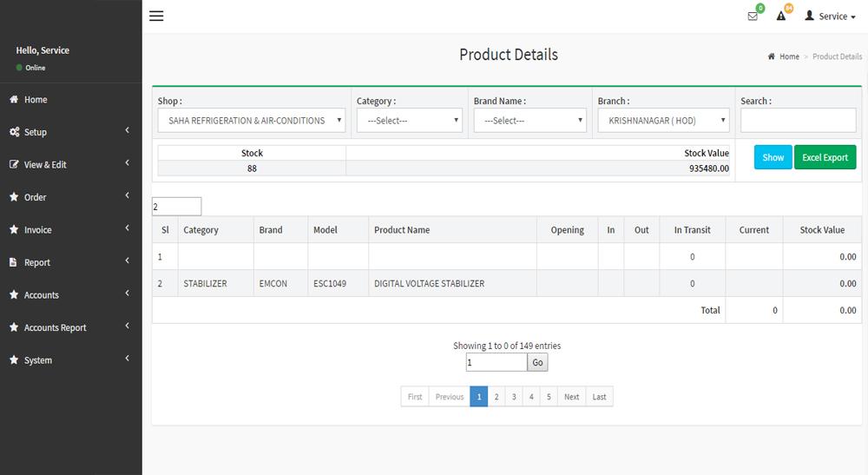Open the Shop dropdown
Viewport: 868px width, 475px height.
pos(252,120)
